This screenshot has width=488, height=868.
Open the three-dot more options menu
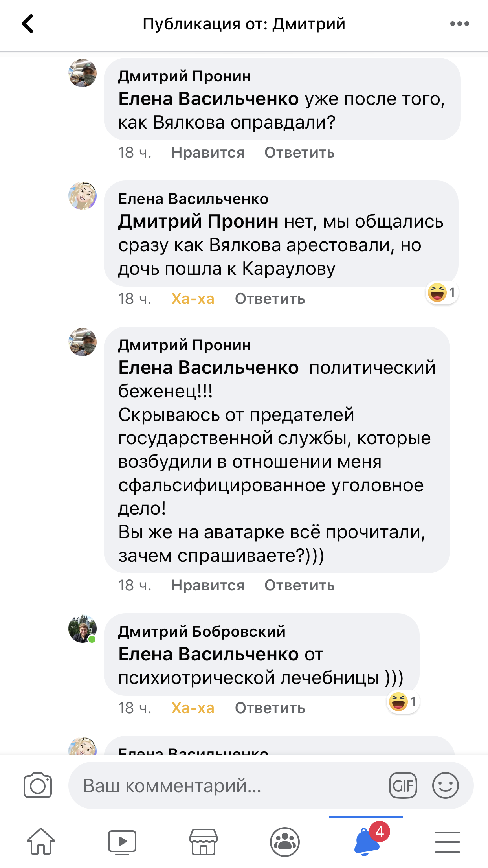pos(459,24)
